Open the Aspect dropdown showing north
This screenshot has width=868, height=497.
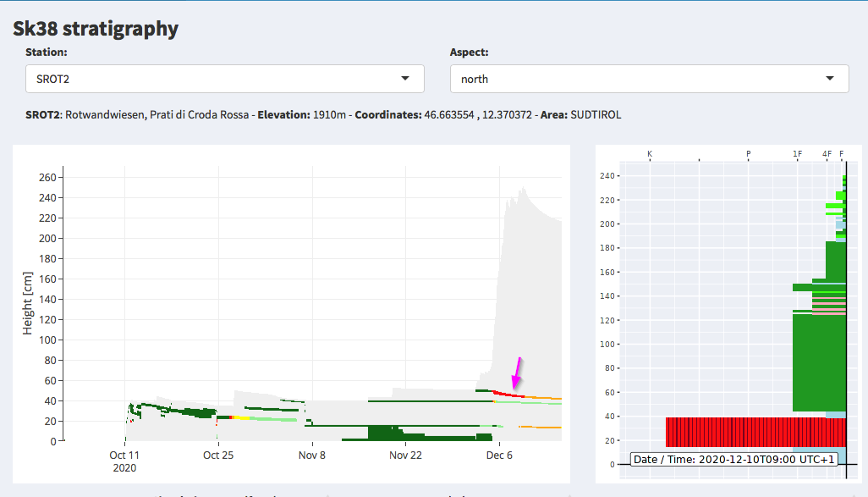tap(650, 79)
